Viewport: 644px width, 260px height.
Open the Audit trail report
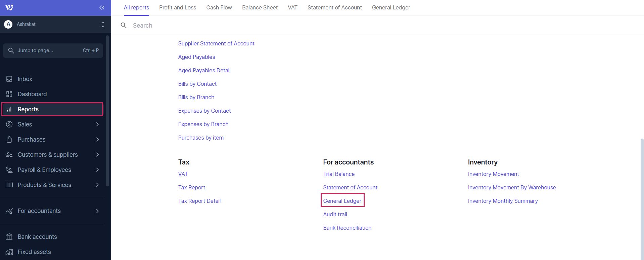point(335,214)
